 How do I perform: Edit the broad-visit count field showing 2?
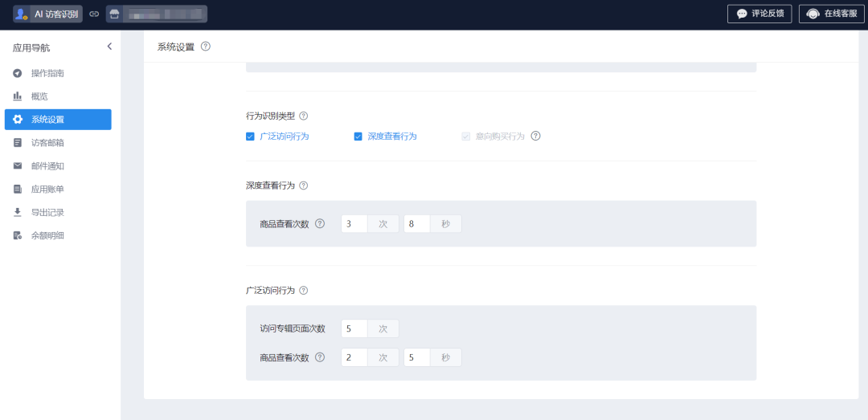pos(354,357)
